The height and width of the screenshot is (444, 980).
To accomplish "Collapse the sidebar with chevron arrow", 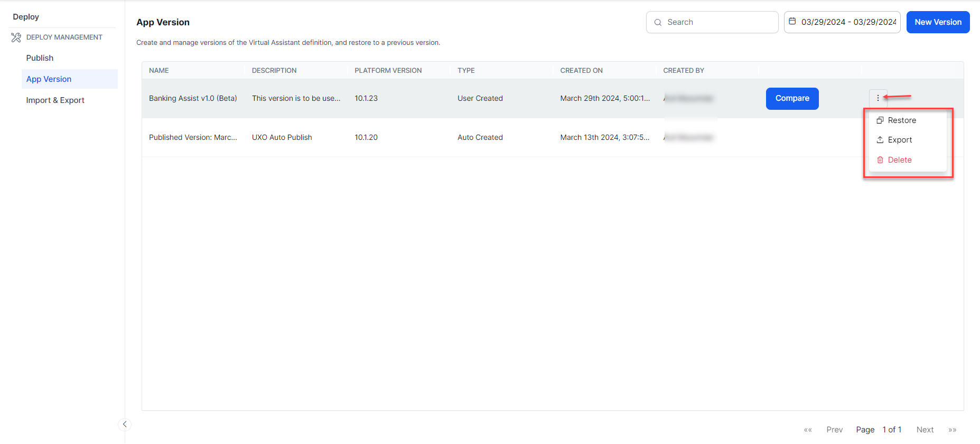I will (x=125, y=424).
